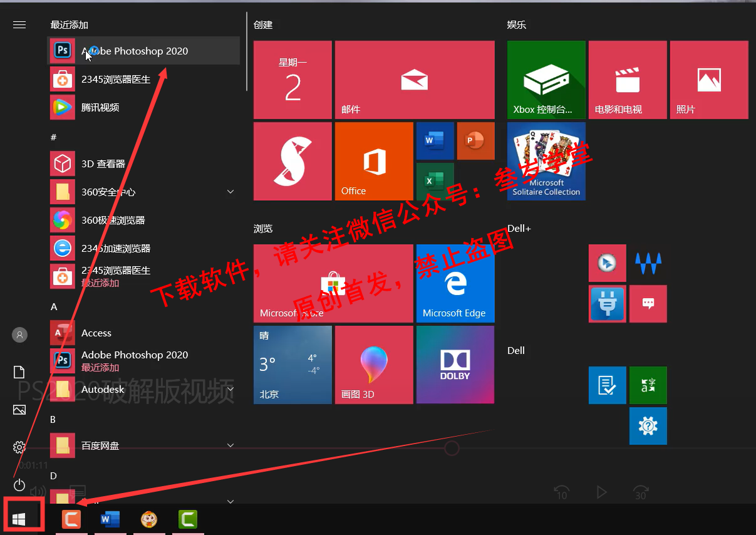Screen dimensions: 756x535
Task: Open the user account button in the left rail
Action: (19, 335)
